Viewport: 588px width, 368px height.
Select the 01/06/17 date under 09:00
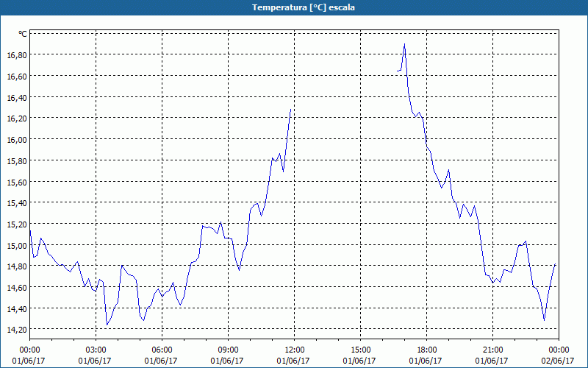coord(227,361)
